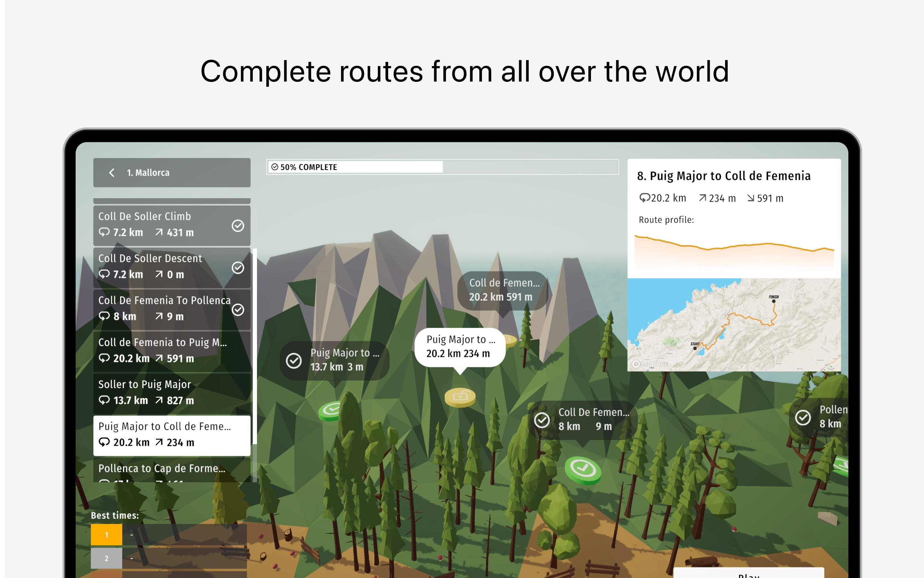Click the 50% COMPLETE progress bar
This screenshot has height=578, width=924.
coord(442,167)
